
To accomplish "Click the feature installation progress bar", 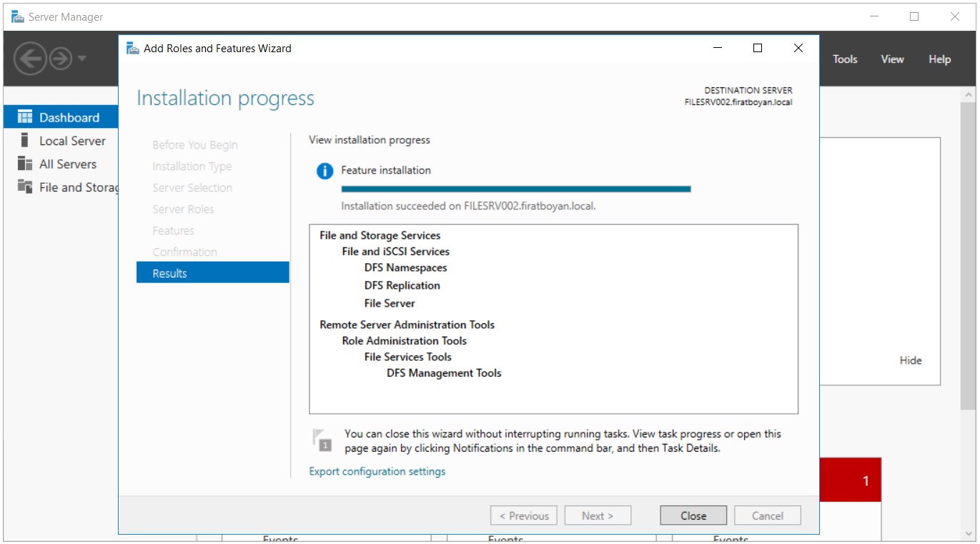I will click(516, 189).
